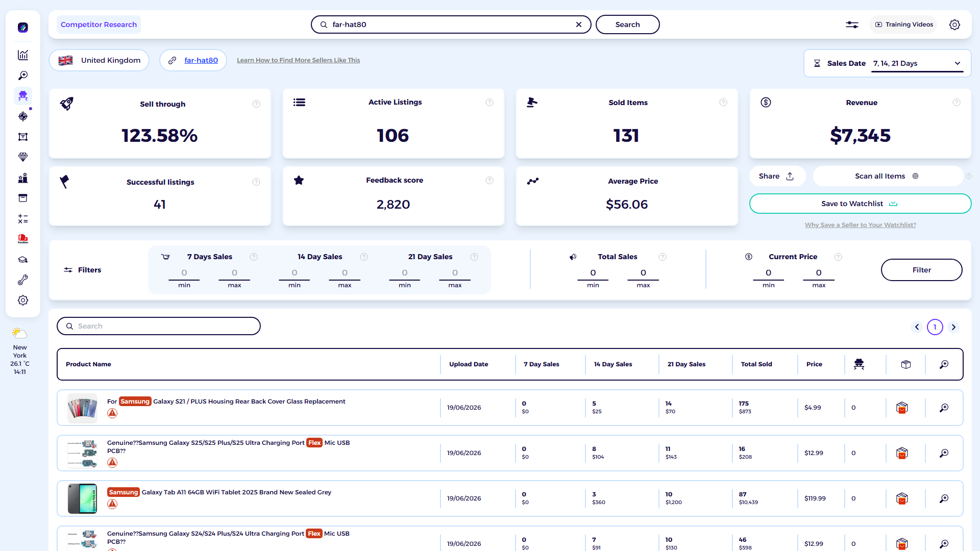Clear the far-hat80 search text
980x551 pixels.
[579, 24]
